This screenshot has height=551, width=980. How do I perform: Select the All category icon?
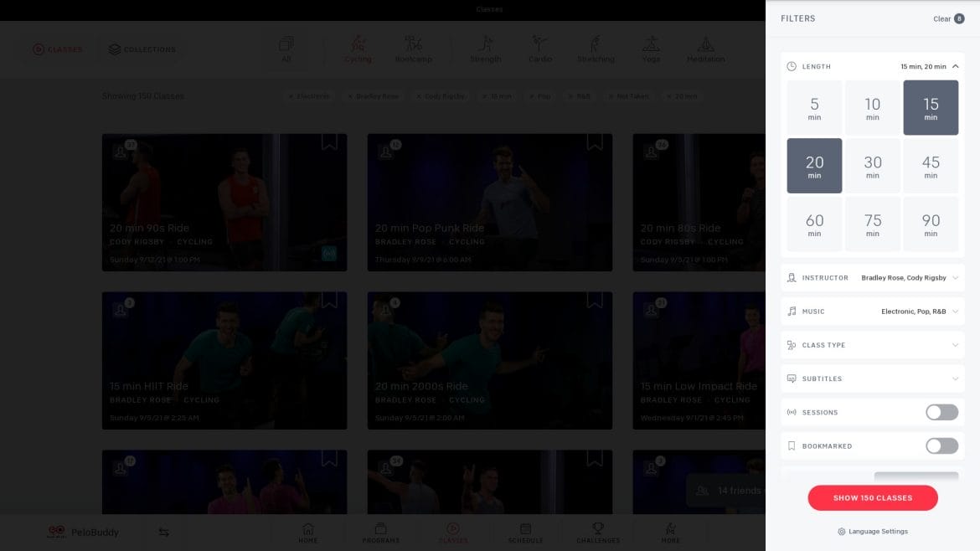click(x=286, y=49)
